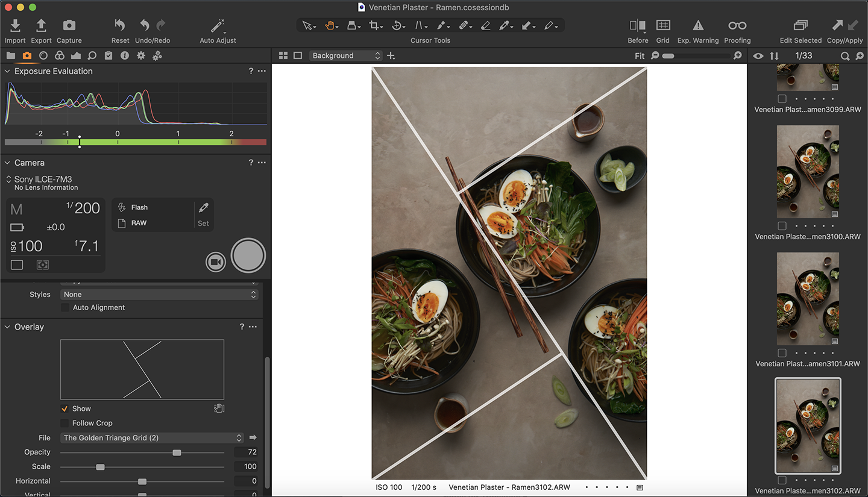Click the Grid overlay icon
This screenshot has width=868, height=497.
[663, 25]
